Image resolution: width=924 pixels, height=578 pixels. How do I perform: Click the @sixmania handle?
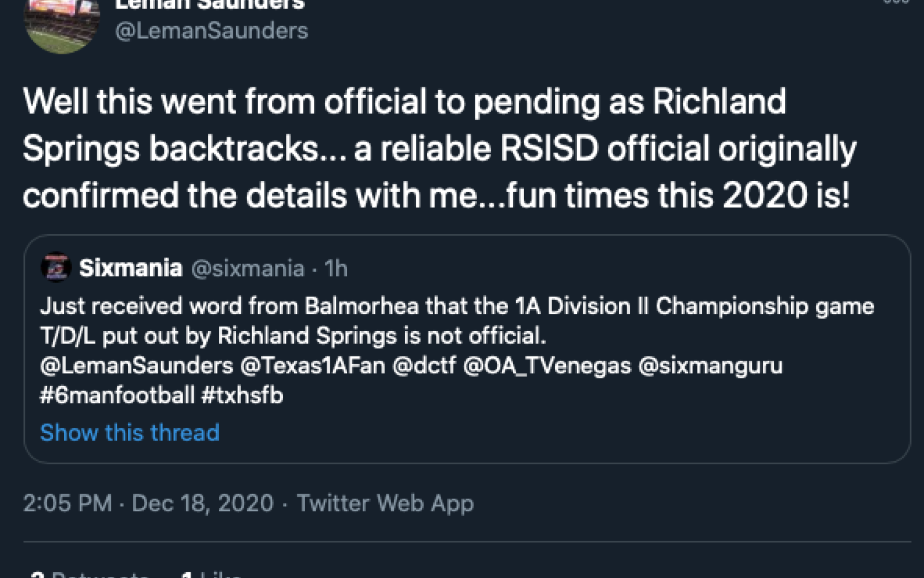click(248, 268)
